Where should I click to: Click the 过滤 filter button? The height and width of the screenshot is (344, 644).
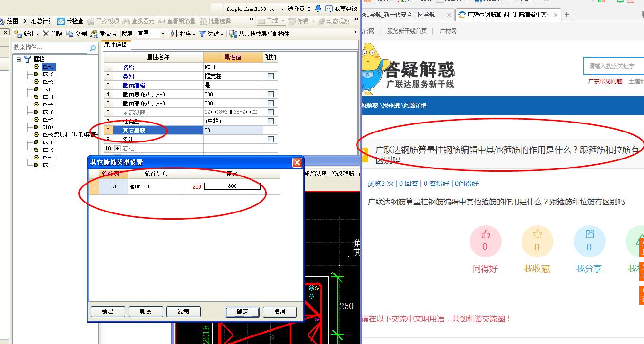[x=209, y=34]
